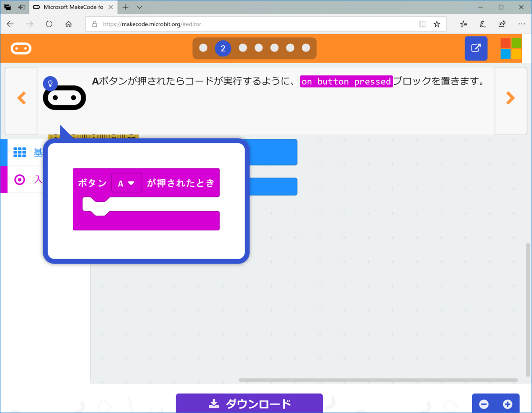Click the Microsoft logo

tap(511, 48)
